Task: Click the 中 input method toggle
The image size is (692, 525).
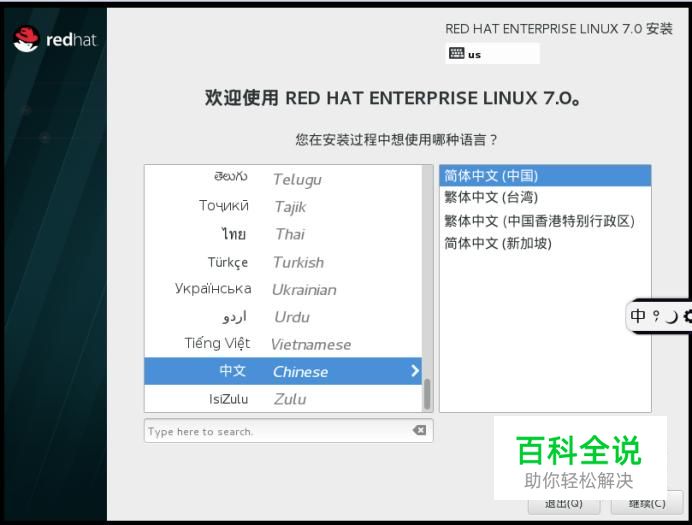Action: (x=638, y=316)
